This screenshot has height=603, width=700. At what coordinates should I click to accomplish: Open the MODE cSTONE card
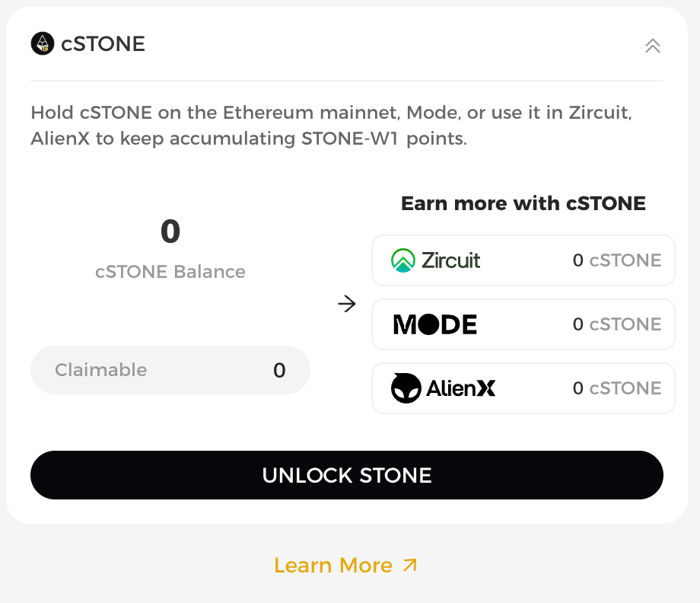coord(523,324)
